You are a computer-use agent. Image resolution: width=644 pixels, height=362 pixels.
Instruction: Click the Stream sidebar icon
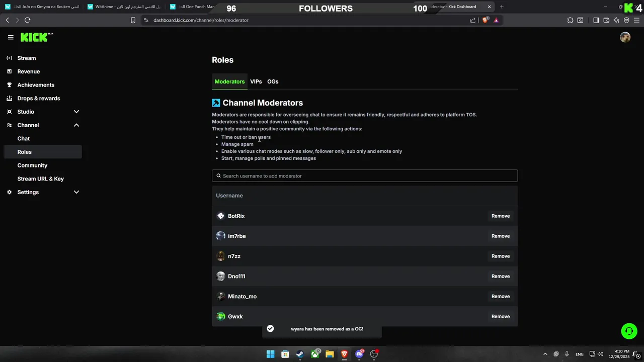click(x=9, y=58)
